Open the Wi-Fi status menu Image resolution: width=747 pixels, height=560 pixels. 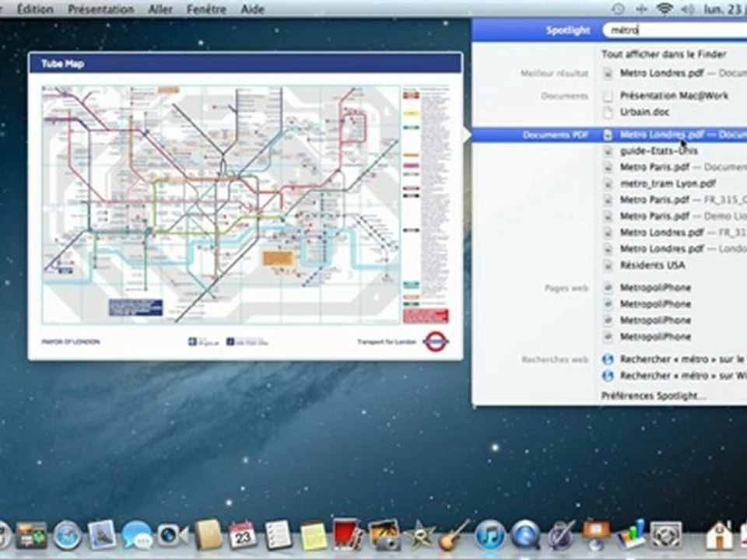[664, 9]
